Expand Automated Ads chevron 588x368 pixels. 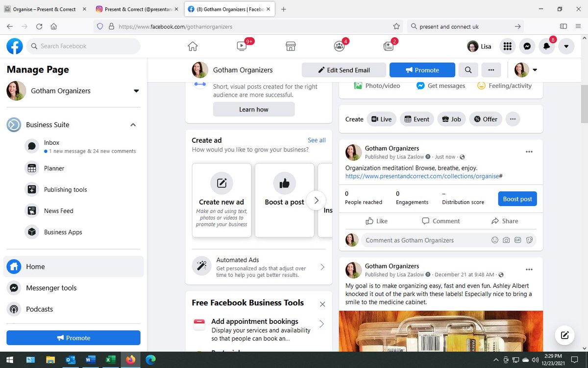coord(322,267)
